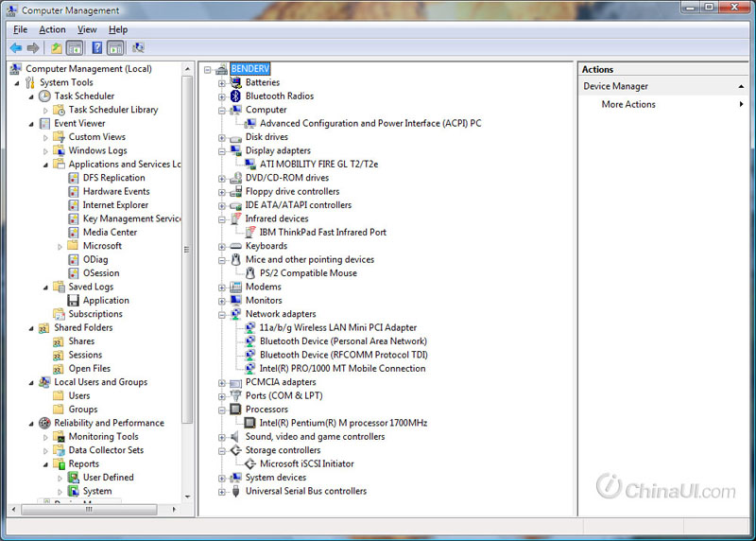
Task: Open the View menu
Action: (x=87, y=29)
